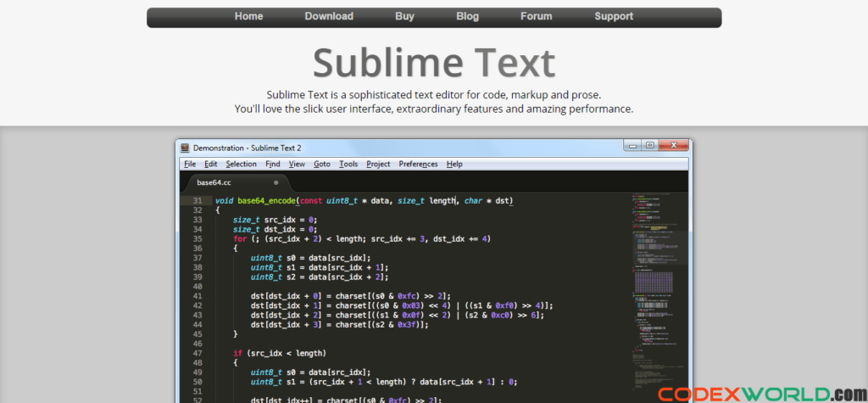Screen dimensions: 868x403
Task: Click the 'size_t dst_idx = 0;' line
Action: pyautogui.click(x=275, y=229)
